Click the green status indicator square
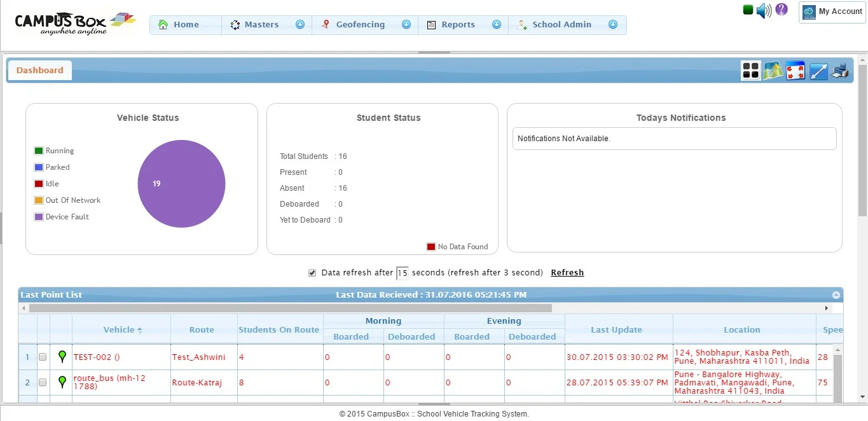This screenshot has width=868, height=421. pyautogui.click(x=748, y=10)
